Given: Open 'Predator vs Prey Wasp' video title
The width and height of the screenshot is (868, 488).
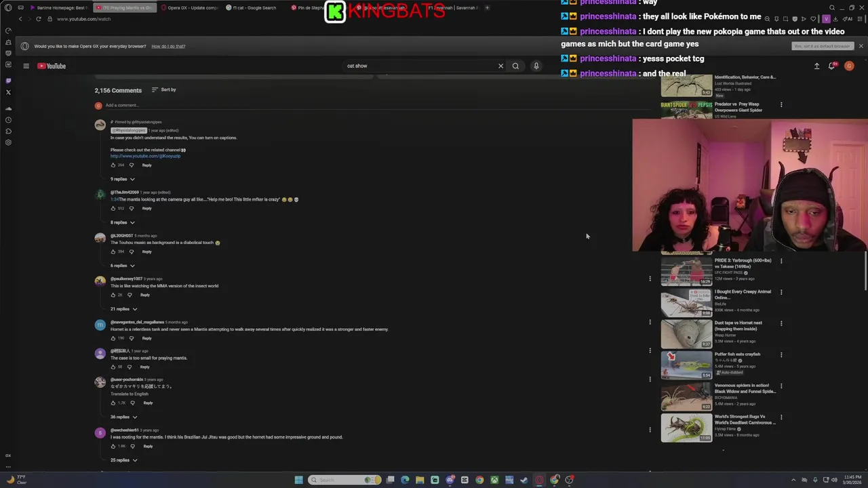Looking at the screenshot, I should point(738,107).
